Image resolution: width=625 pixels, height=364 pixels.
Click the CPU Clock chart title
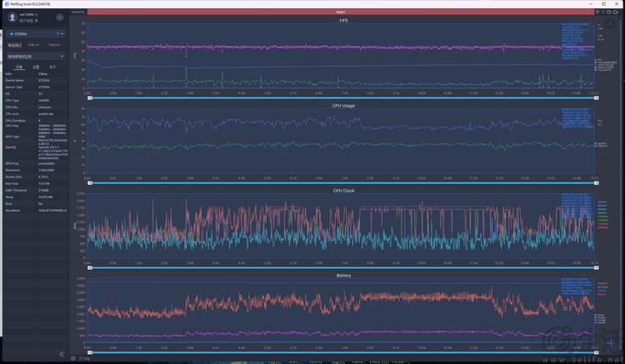[343, 191]
